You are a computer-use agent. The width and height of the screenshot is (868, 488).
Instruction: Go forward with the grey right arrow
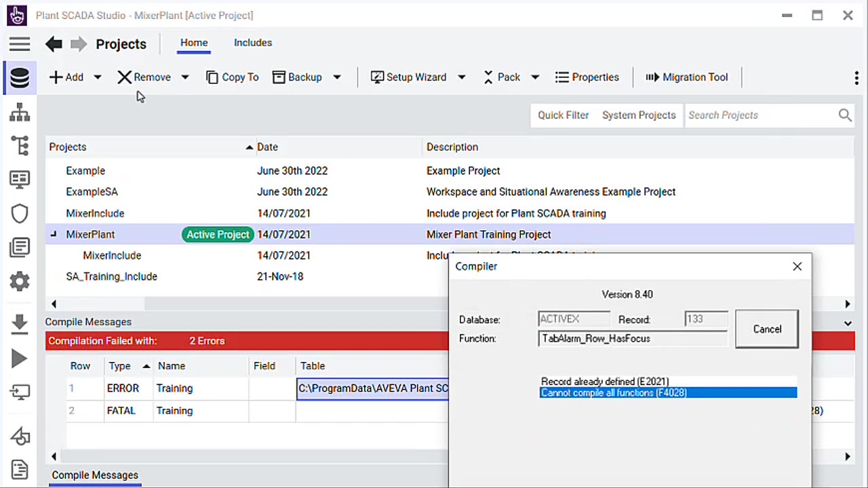pos(79,44)
